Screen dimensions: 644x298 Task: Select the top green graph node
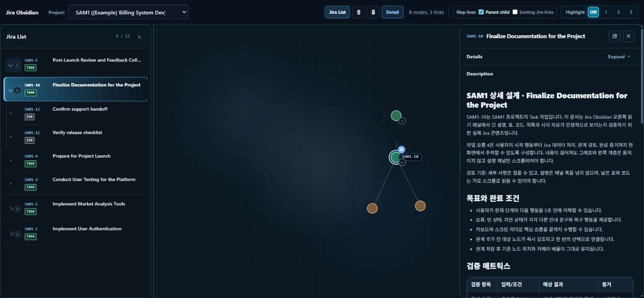396,116
